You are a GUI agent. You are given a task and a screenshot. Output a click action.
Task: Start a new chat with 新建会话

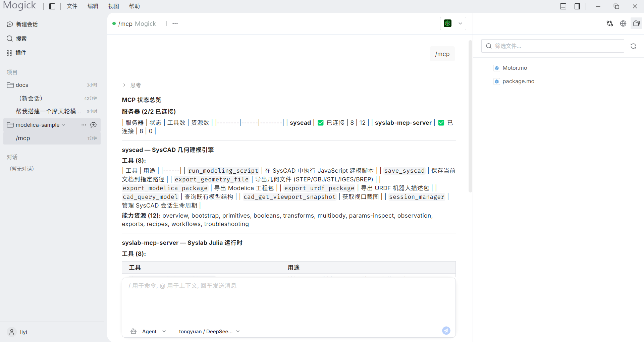coord(22,24)
